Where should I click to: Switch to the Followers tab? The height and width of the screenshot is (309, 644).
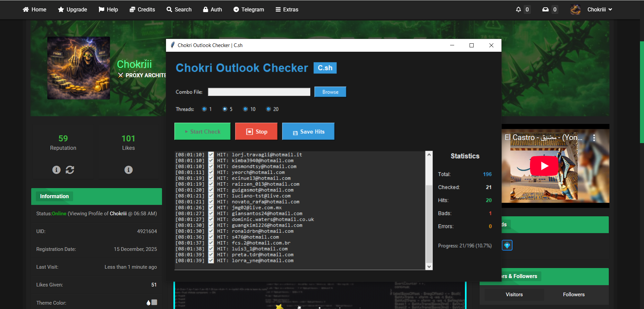[574, 295]
